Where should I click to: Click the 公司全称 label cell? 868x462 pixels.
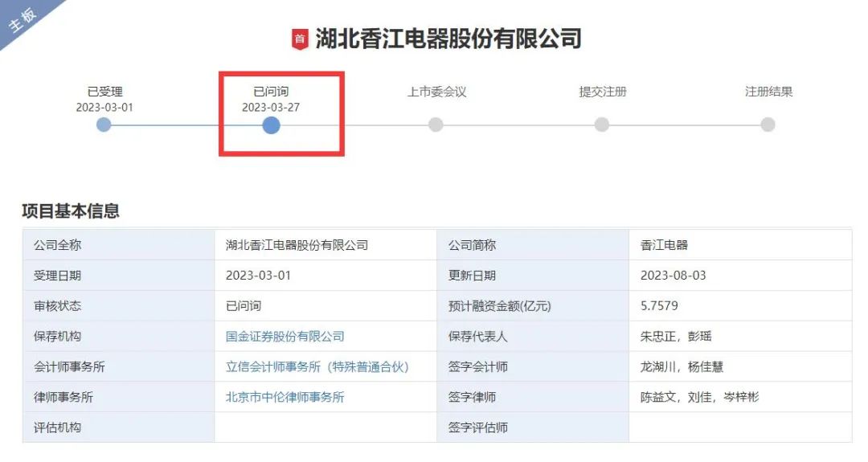tap(118, 244)
